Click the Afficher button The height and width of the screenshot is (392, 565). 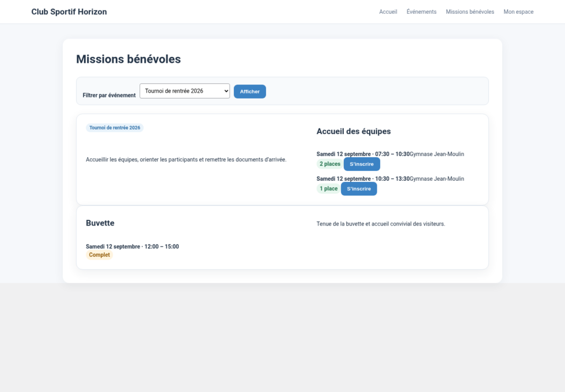click(x=250, y=92)
